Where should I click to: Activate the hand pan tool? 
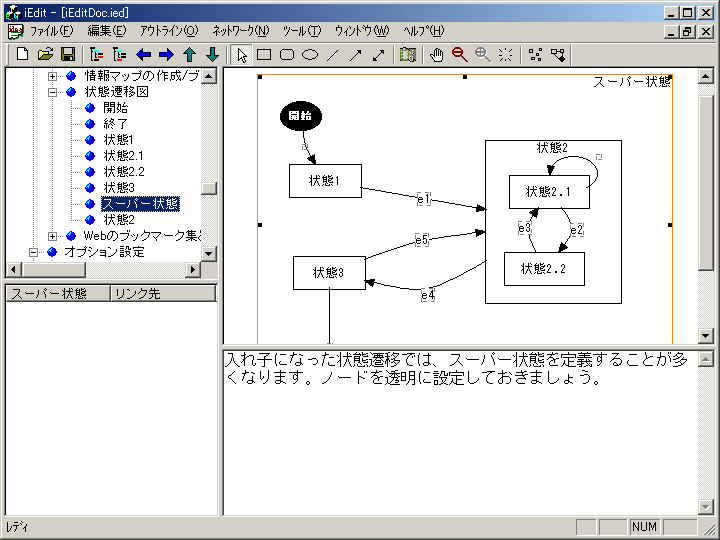437,54
